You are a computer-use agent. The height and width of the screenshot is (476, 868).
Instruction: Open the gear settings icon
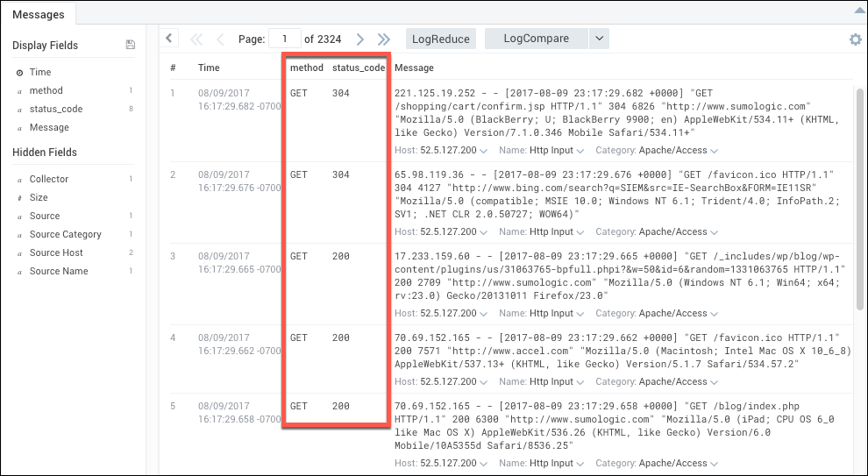(x=855, y=39)
